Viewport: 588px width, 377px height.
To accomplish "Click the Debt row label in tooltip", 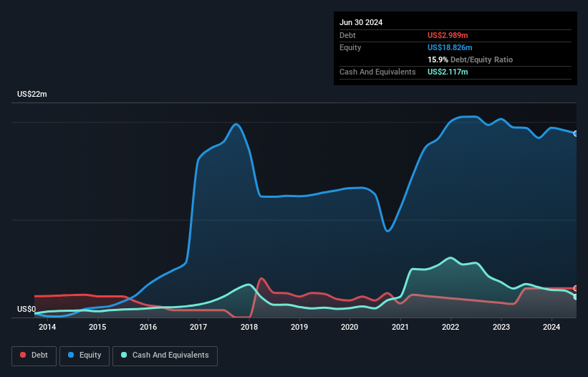I will 347,35.
